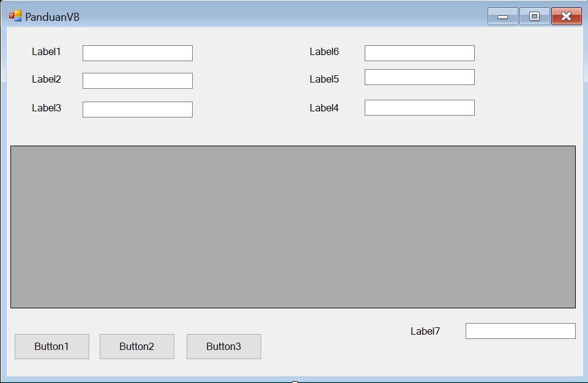Click the Label1 text

[x=45, y=52]
